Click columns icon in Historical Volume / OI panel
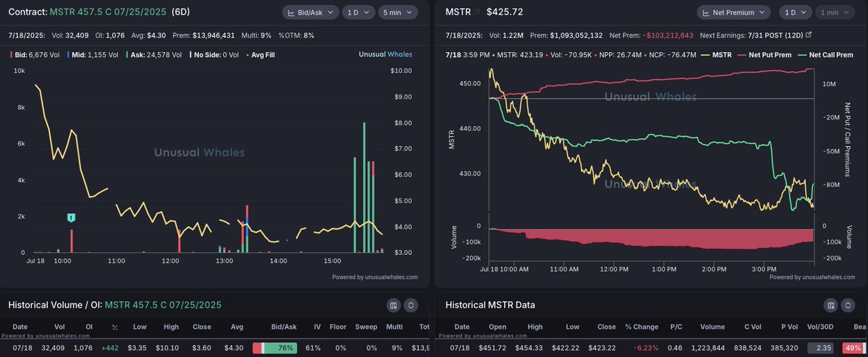This screenshot has width=868, height=357. [x=393, y=306]
